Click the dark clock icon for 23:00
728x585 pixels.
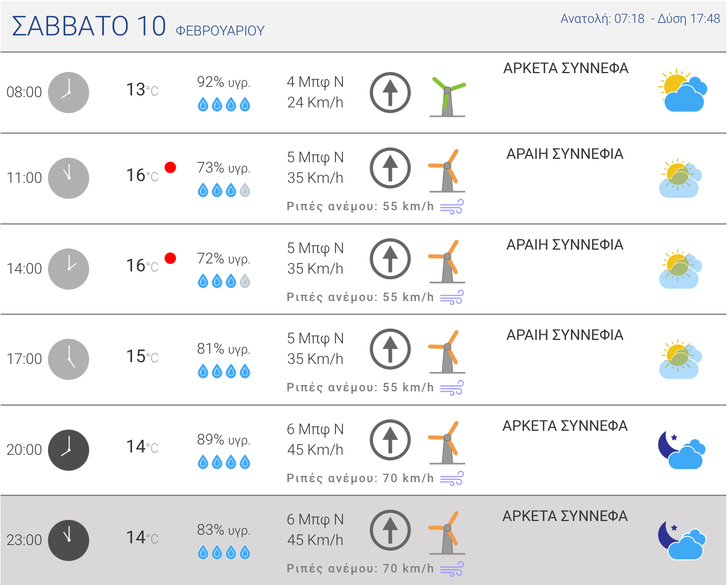(x=69, y=540)
